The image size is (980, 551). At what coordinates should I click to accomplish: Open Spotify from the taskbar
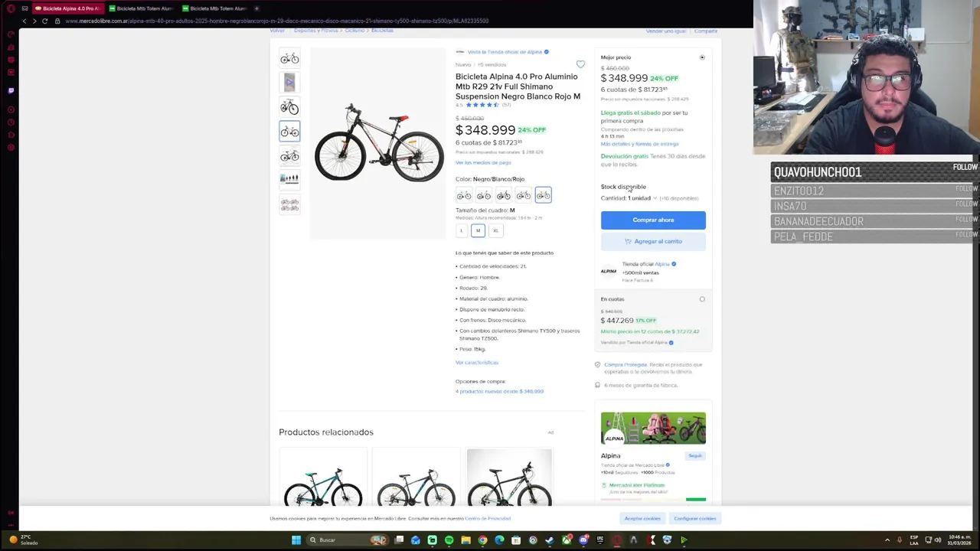pyautogui.click(x=449, y=540)
